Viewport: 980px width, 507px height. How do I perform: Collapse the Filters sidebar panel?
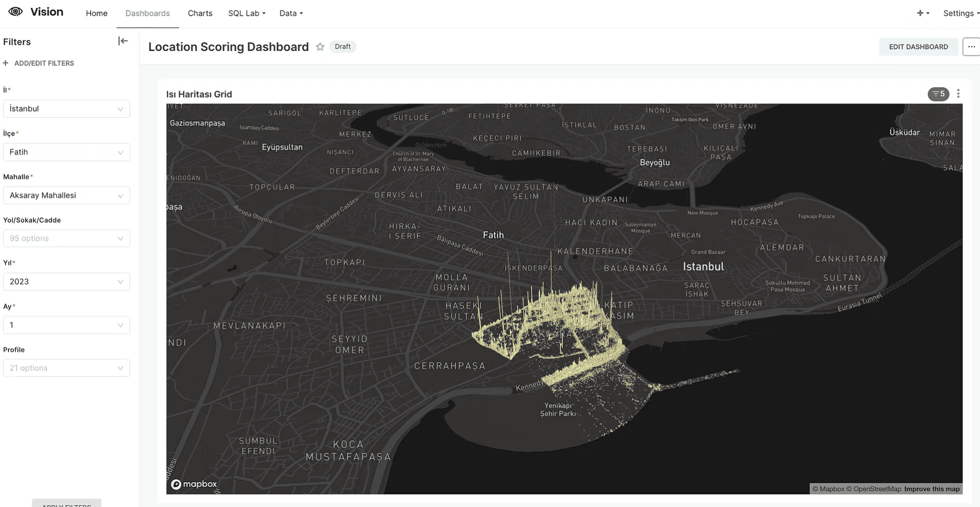[x=123, y=41]
